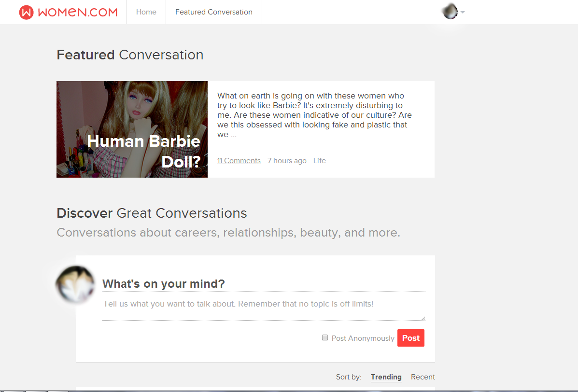Image resolution: width=578 pixels, height=392 pixels.
Task: Sort conversations by Trending
Action: pyautogui.click(x=386, y=377)
